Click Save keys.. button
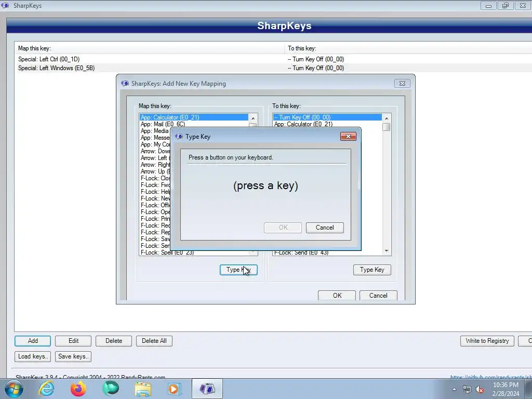The width and height of the screenshot is (532, 399). (73, 356)
